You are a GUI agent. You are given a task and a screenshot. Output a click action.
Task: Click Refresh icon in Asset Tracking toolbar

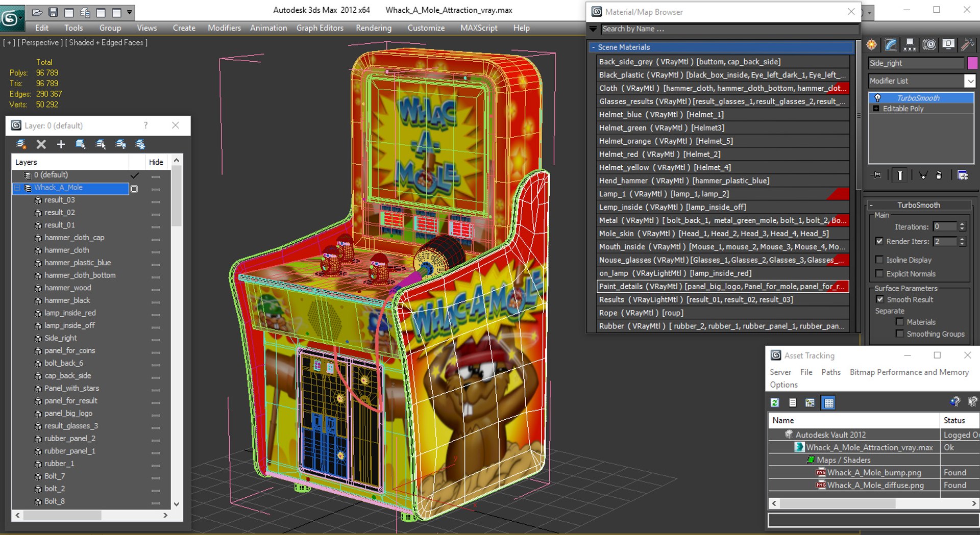point(775,403)
